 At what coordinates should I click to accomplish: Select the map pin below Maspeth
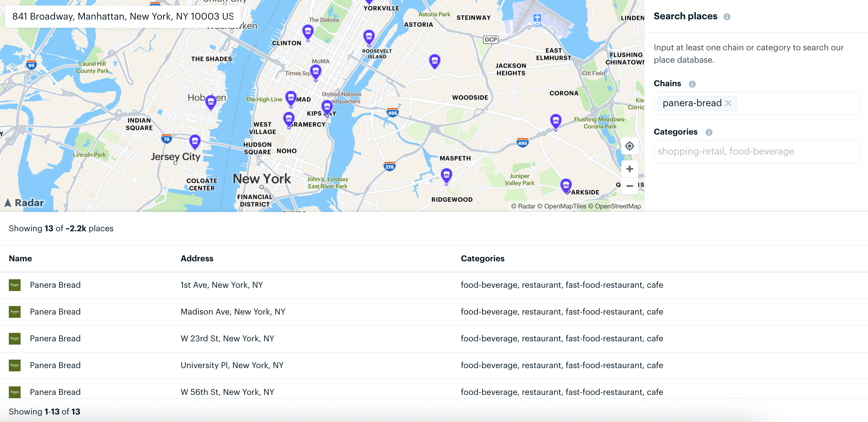(x=446, y=176)
